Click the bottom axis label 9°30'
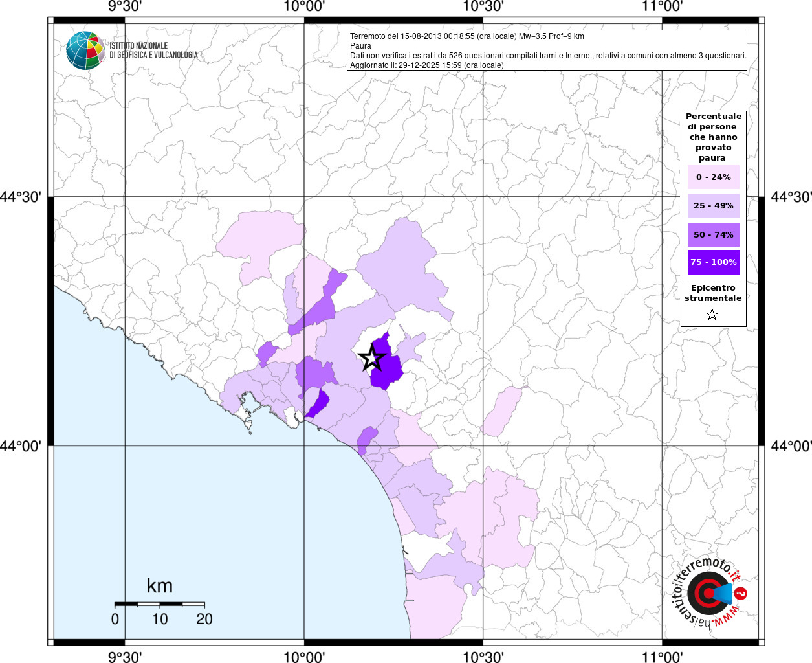 pos(125,657)
